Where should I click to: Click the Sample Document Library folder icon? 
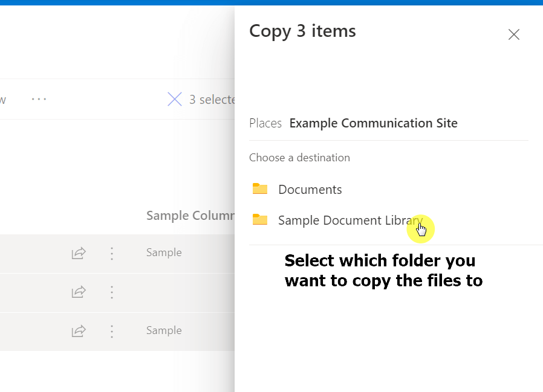tap(260, 220)
